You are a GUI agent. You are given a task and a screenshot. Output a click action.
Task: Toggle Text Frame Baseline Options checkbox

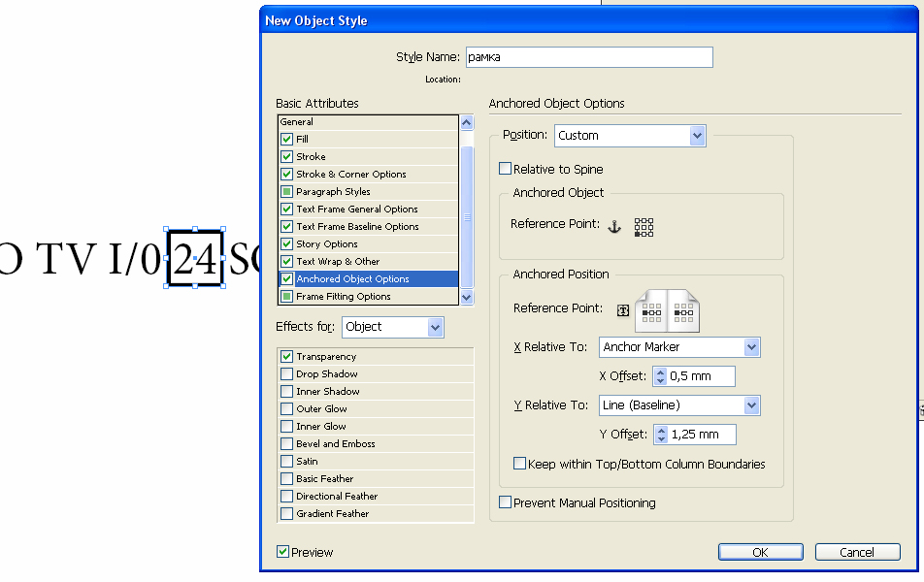tap(287, 226)
